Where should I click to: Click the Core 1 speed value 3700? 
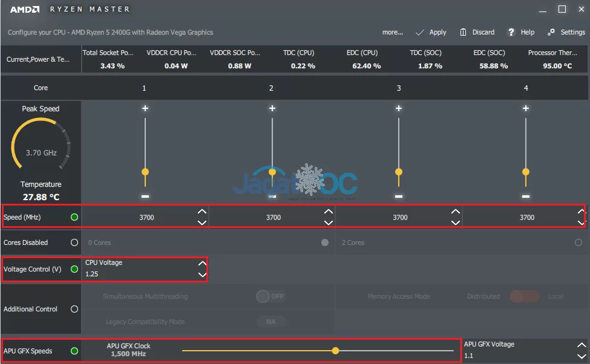[x=147, y=217]
